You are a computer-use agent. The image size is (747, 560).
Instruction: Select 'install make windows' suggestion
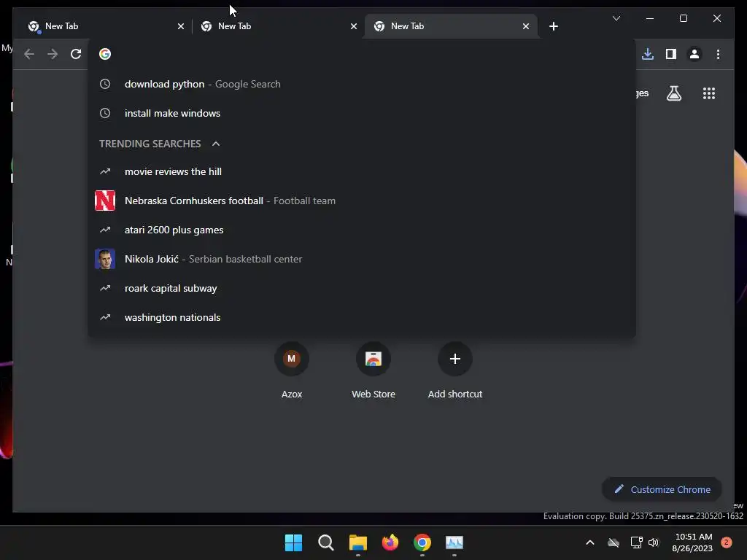(362, 113)
